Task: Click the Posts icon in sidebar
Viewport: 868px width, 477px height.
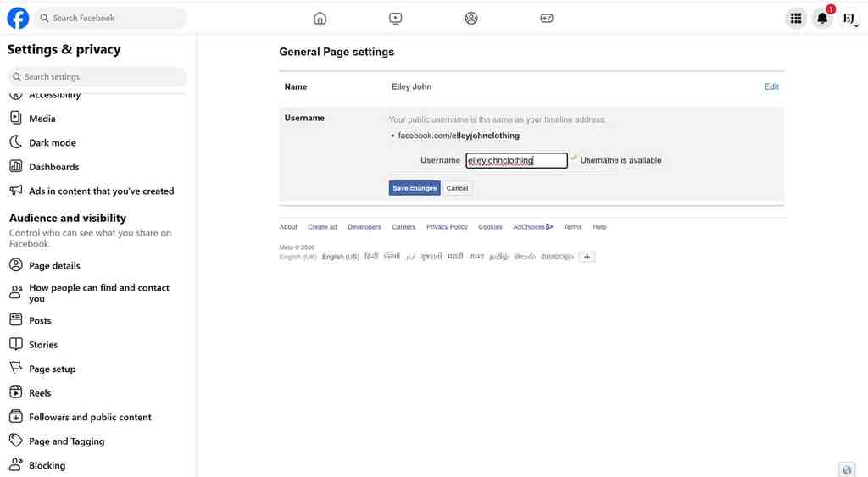Action: point(16,320)
